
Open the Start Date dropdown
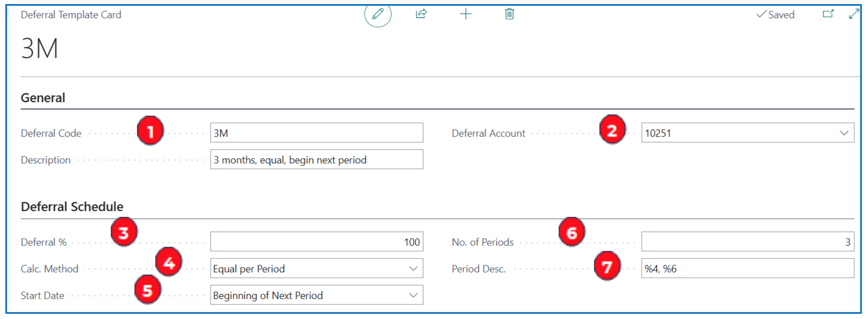point(413,295)
